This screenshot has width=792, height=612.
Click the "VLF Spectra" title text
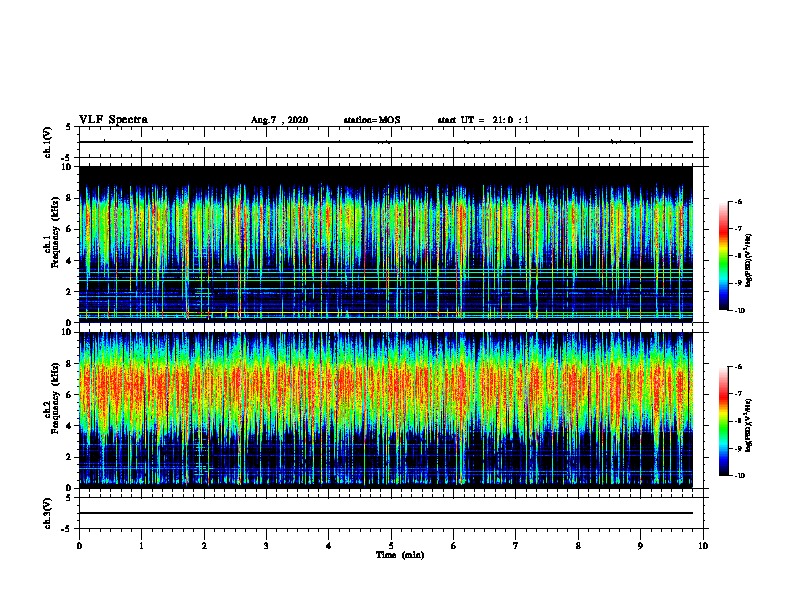(113, 120)
